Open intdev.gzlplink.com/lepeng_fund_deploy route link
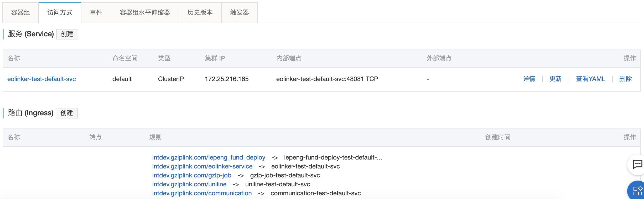 [209, 157]
